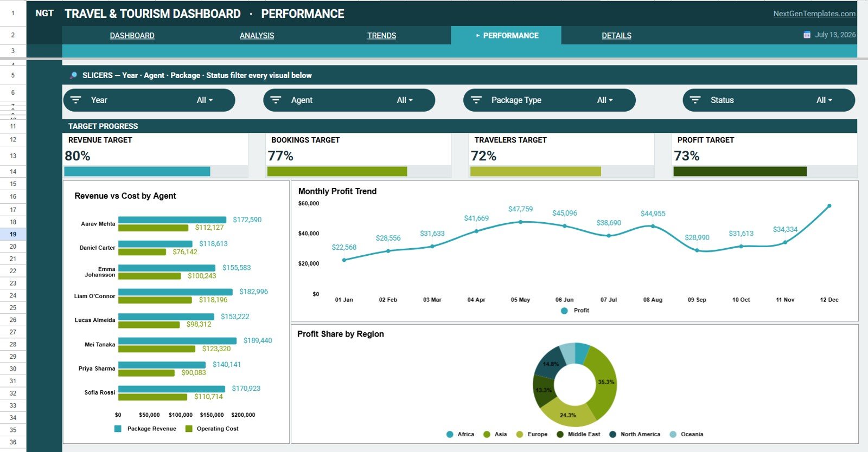Click the 13.3% Middle East donut segment

[x=543, y=391]
